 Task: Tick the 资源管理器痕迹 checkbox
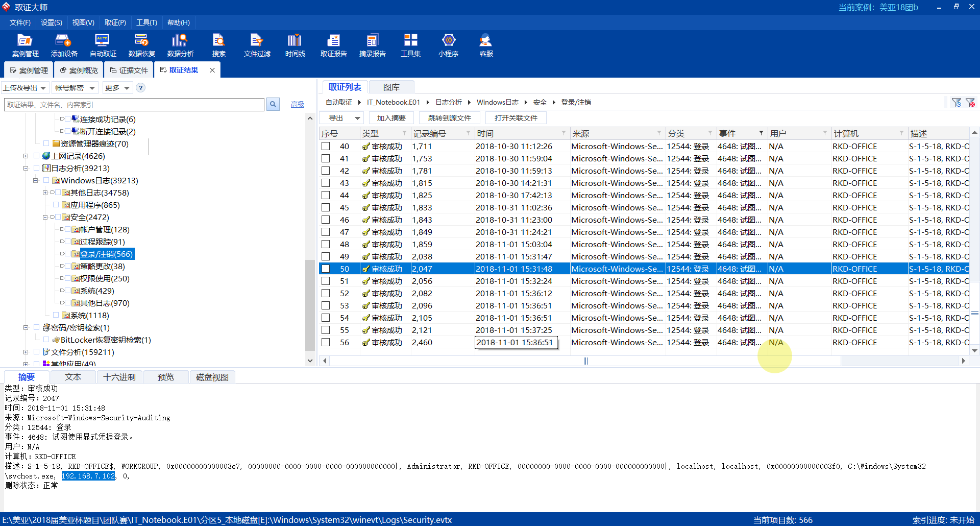coord(46,144)
